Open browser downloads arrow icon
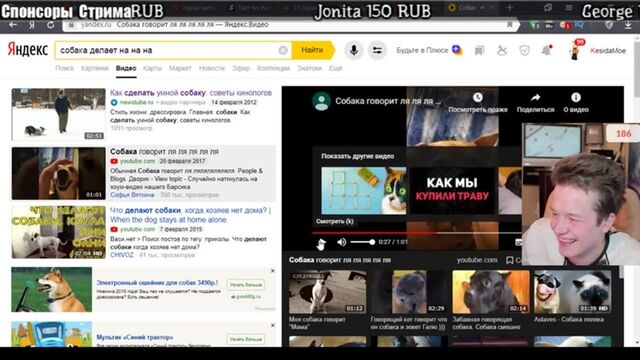The image size is (640, 360). tap(628, 25)
